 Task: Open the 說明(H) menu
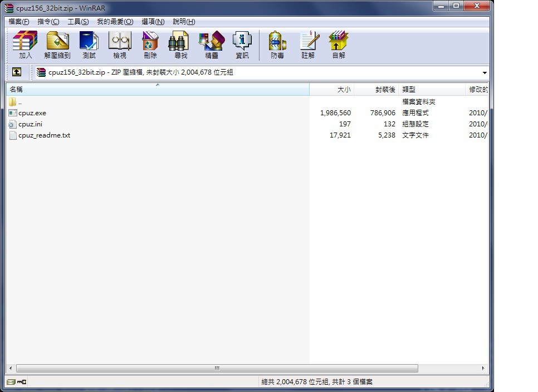(184, 22)
